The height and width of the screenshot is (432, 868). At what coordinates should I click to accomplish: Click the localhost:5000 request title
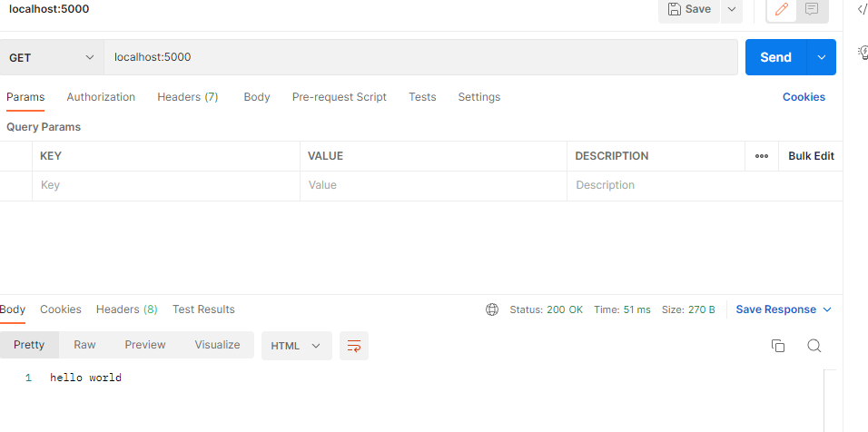(x=49, y=9)
